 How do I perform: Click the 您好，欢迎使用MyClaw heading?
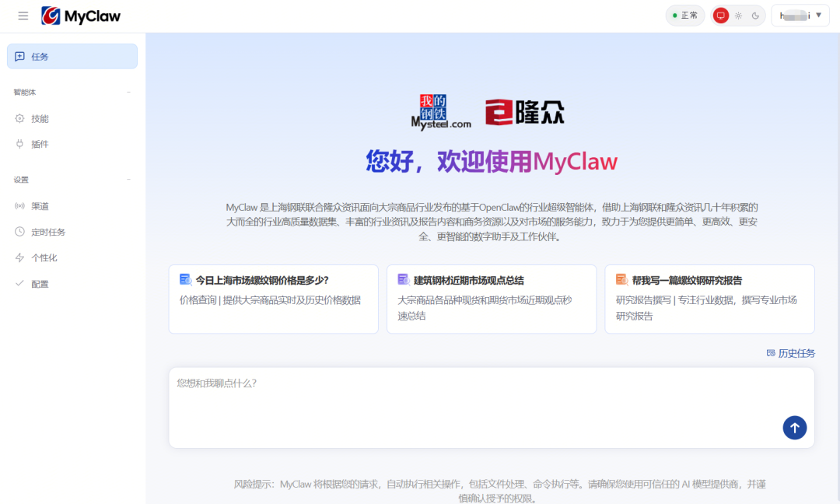click(x=492, y=161)
